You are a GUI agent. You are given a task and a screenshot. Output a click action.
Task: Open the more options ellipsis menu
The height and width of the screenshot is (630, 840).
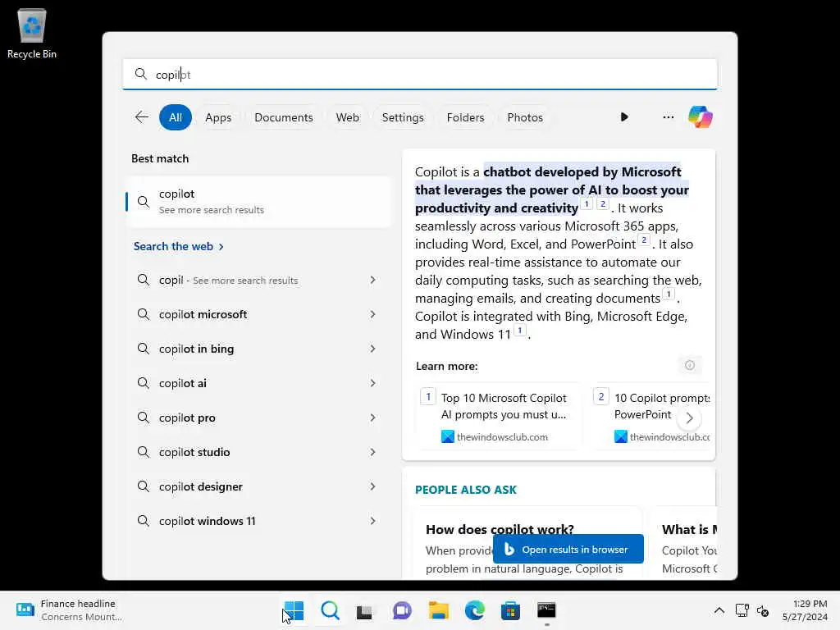click(668, 116)
